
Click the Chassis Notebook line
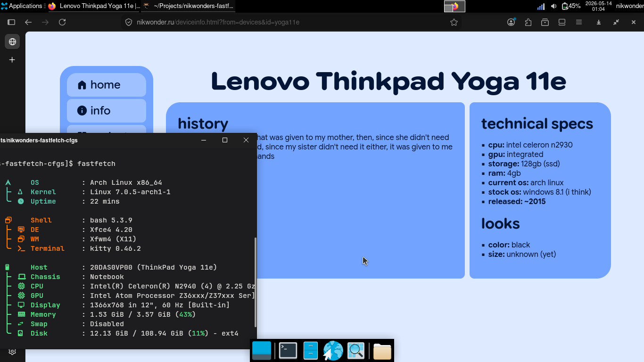[64, 277]
